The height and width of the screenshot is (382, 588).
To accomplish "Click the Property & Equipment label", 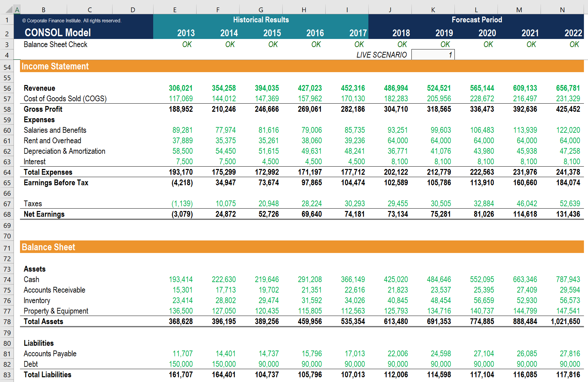I will click(x=56, y=311).
